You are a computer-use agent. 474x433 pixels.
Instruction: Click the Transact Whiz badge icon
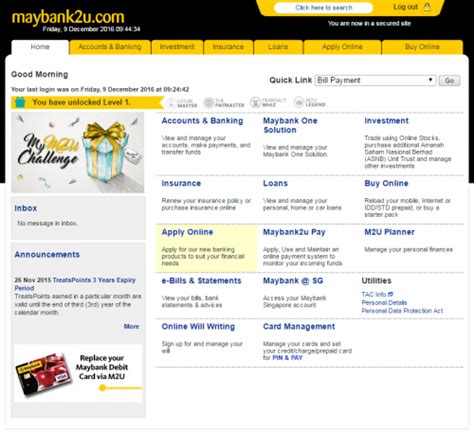(255, 102)
